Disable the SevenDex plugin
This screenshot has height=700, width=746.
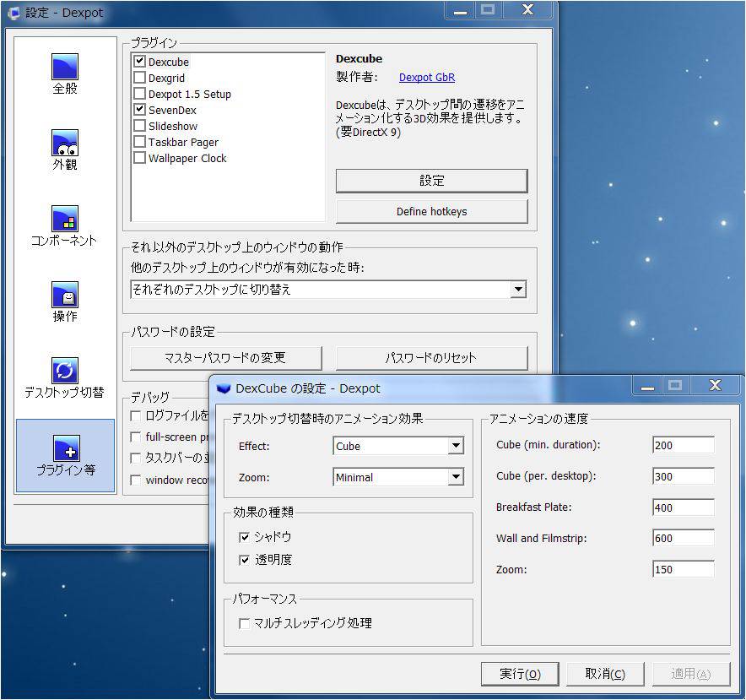point(139,110)
